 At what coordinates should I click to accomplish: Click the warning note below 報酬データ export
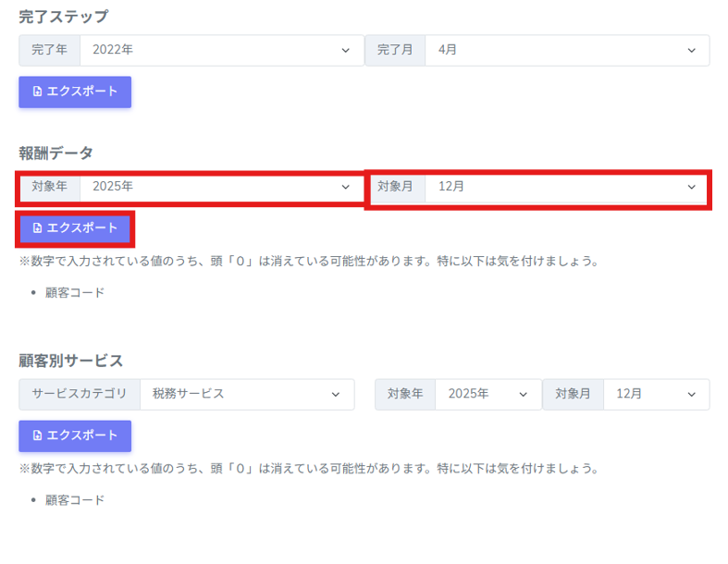(x=308, y=262)
